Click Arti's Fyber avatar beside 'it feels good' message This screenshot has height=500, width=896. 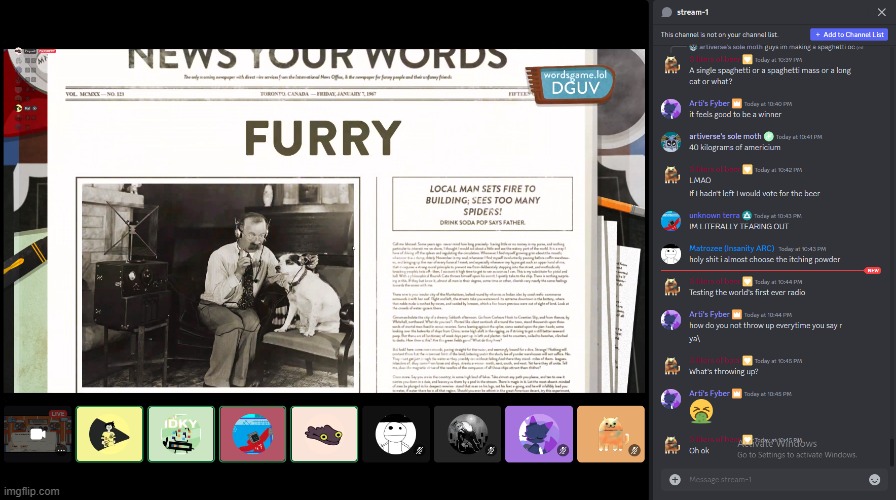[671, 109]
